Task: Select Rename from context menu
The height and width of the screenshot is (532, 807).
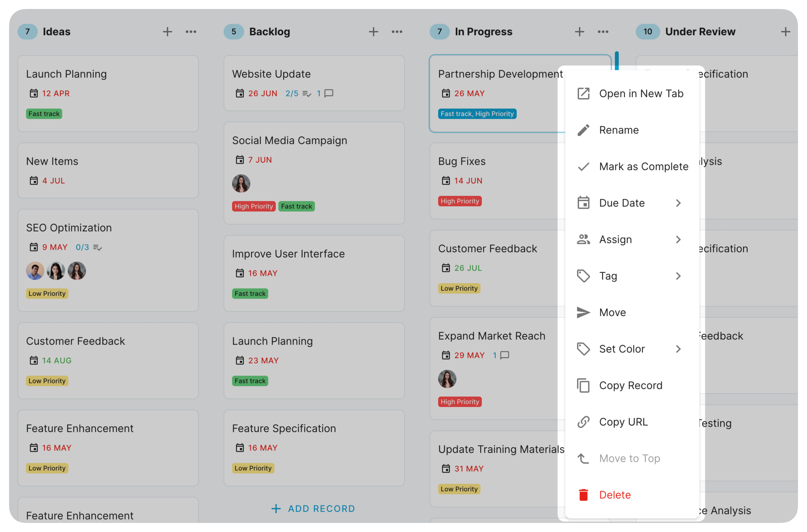Action: pyautogui.click(x=632, y=130)
